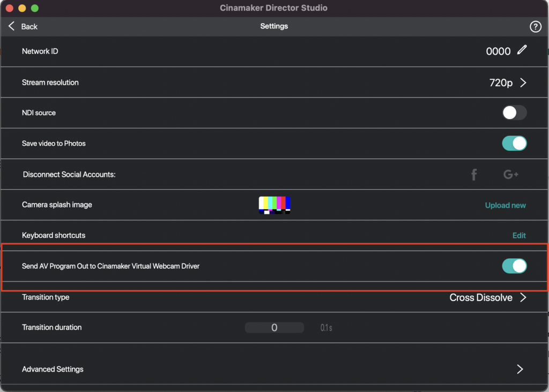The height and width of the screenshot is (392, 549).
Task: Click the Camera splash image label
Action: (57, 205)
